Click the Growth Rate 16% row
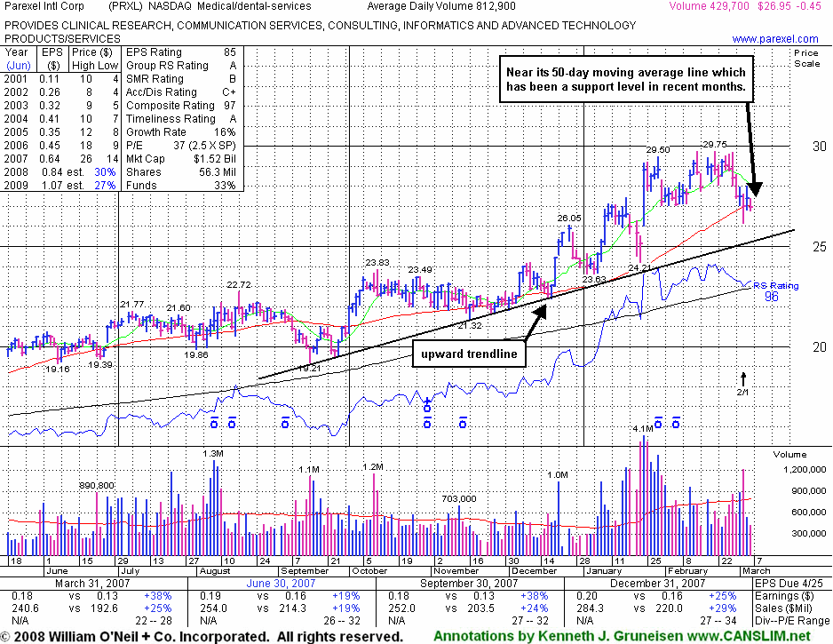833x644 pixels. pos(180,131)
